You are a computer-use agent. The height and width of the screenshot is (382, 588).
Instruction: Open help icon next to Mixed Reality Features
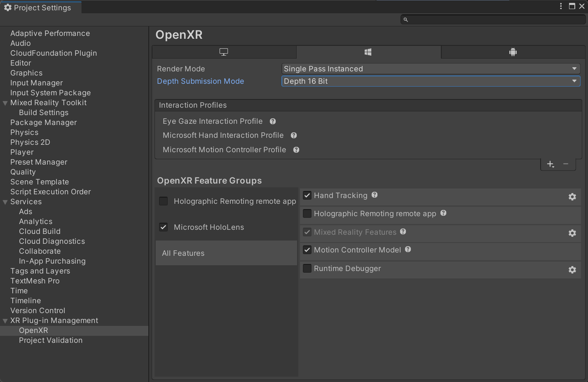tap(403, 231)
